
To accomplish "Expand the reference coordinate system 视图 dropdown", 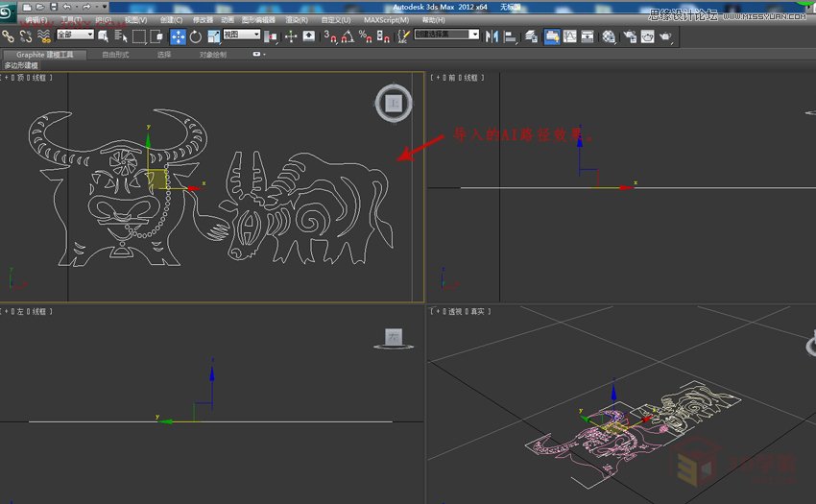I will click(241, 35).
